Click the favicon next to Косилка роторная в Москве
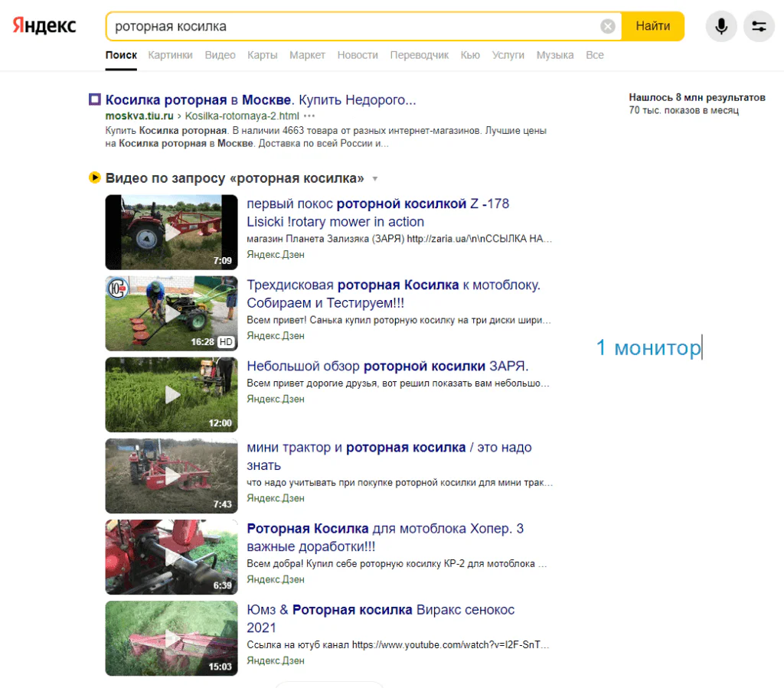This screenshot has height=688, width=784. click(94, 99)
